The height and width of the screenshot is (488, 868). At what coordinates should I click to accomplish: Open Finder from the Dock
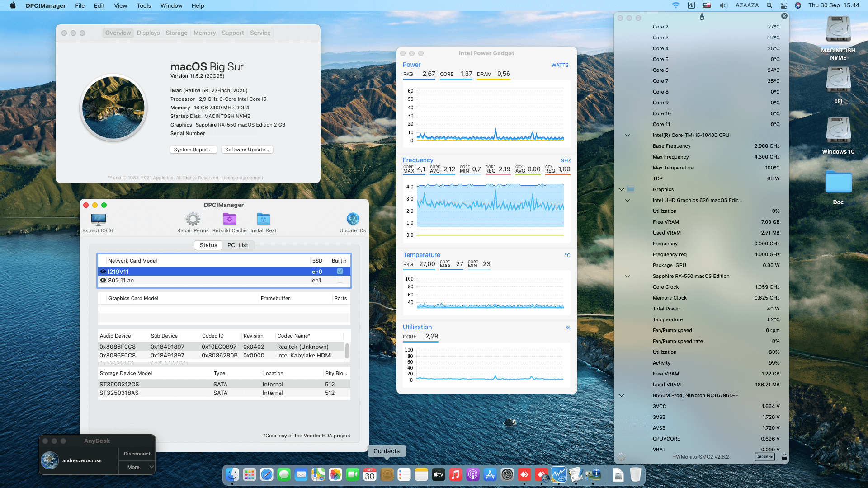click(232, 474)
